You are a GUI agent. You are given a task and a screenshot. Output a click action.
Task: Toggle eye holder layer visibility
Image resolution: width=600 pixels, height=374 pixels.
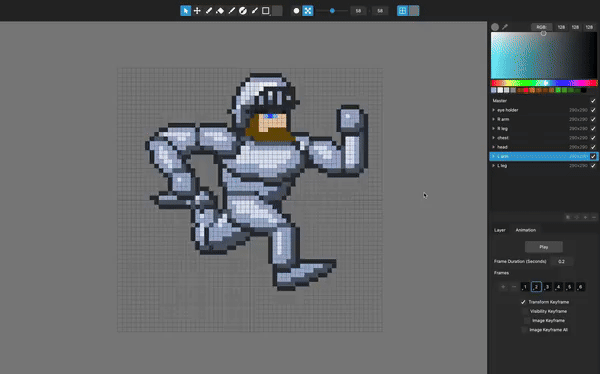tap(593, 110)
